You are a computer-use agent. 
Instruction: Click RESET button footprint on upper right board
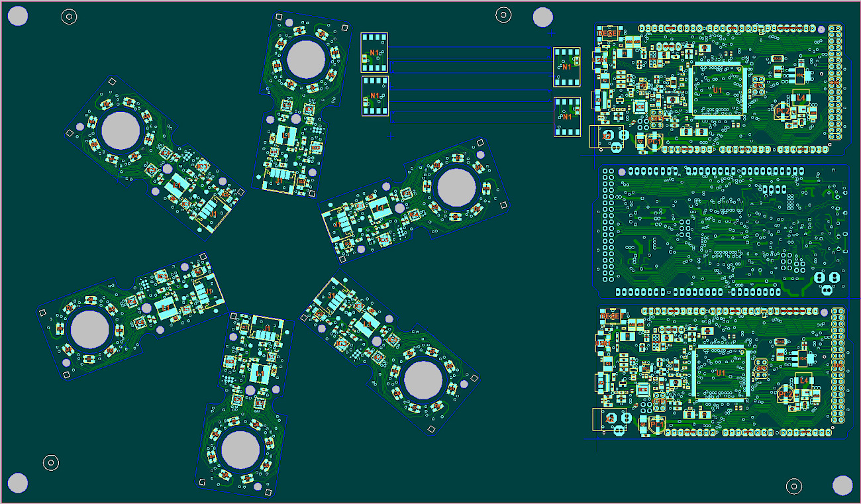click(x=609, y=34)
